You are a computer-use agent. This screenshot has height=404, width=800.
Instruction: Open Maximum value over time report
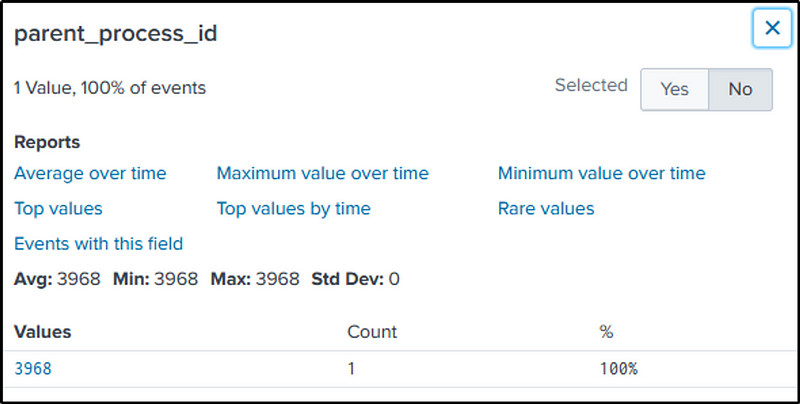pyautogui.click(x=322, y=173)
